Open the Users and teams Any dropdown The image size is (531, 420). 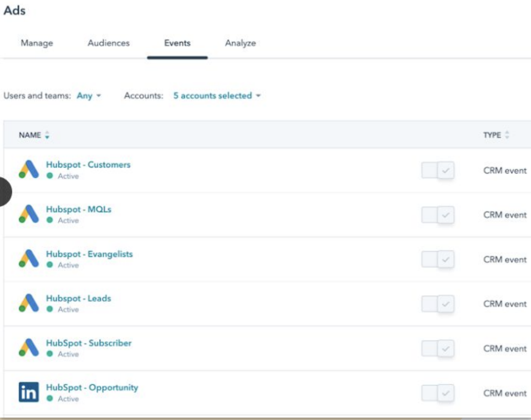(x=89, y=95)
